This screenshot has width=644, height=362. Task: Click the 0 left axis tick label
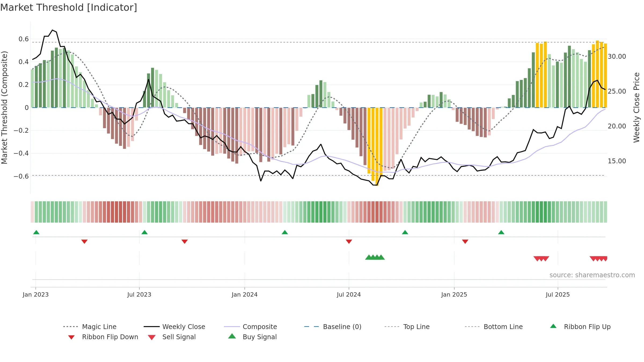[27, 108]
